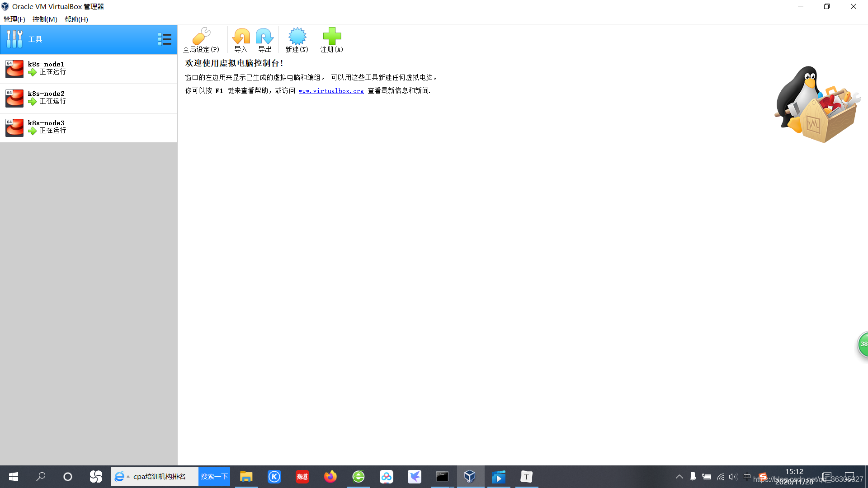
Task: Open the volume control in system tray
Action: click(733, 477)
